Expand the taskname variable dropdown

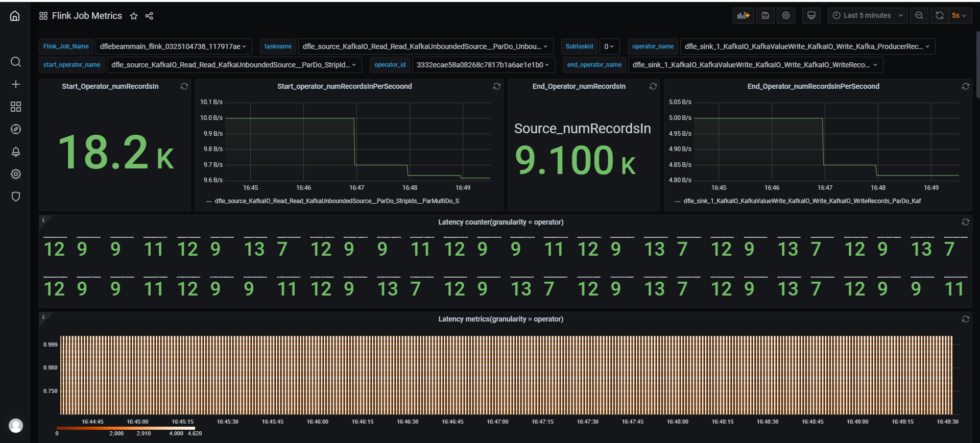coord(426,46)
